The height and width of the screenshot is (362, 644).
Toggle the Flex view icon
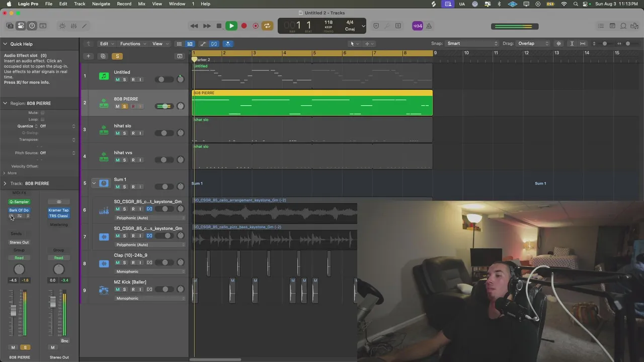pos(214,44)
